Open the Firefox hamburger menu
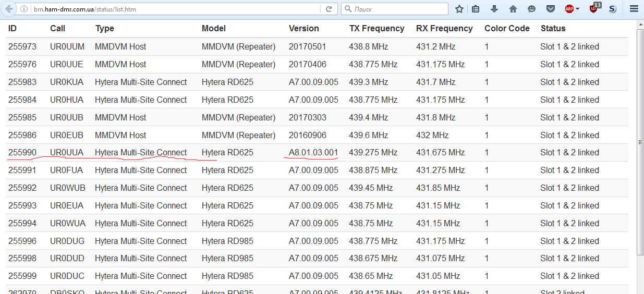The height and width of the screenshot is (294, 644). [x=634, y=9]
